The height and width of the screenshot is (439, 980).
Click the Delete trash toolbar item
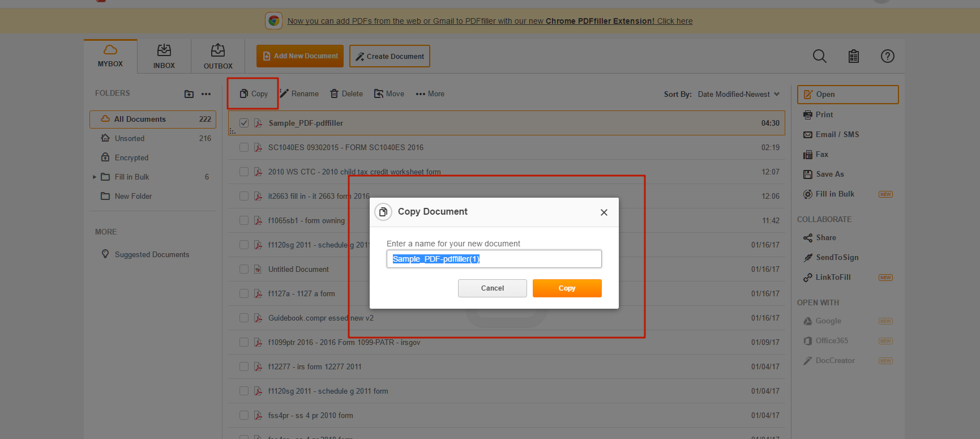click(346, 93)
